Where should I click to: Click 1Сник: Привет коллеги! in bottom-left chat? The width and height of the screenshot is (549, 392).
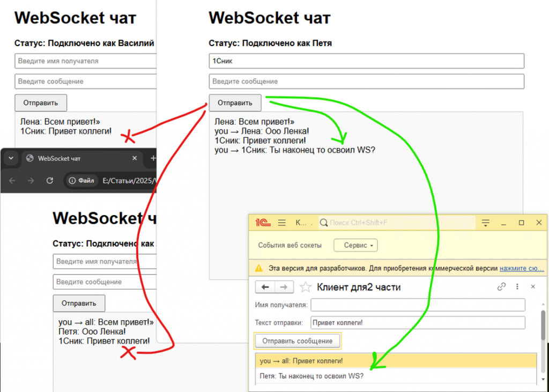coord(104,341)
